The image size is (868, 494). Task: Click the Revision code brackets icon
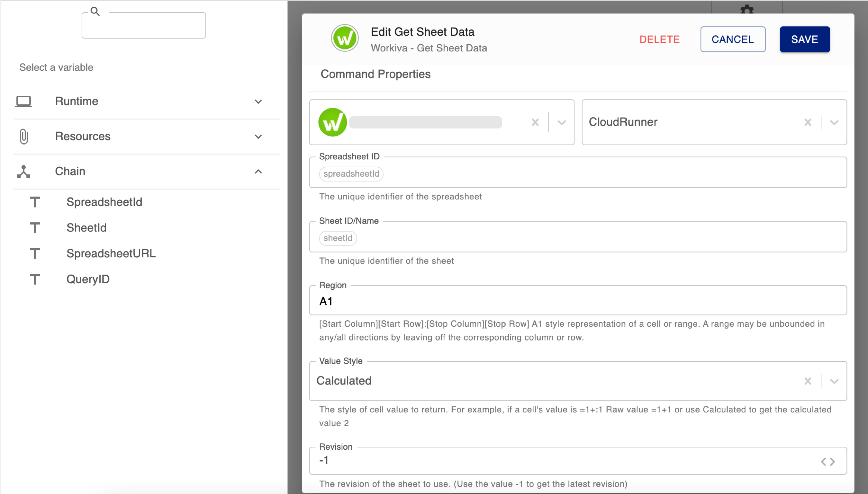click(x=827, y=462)
